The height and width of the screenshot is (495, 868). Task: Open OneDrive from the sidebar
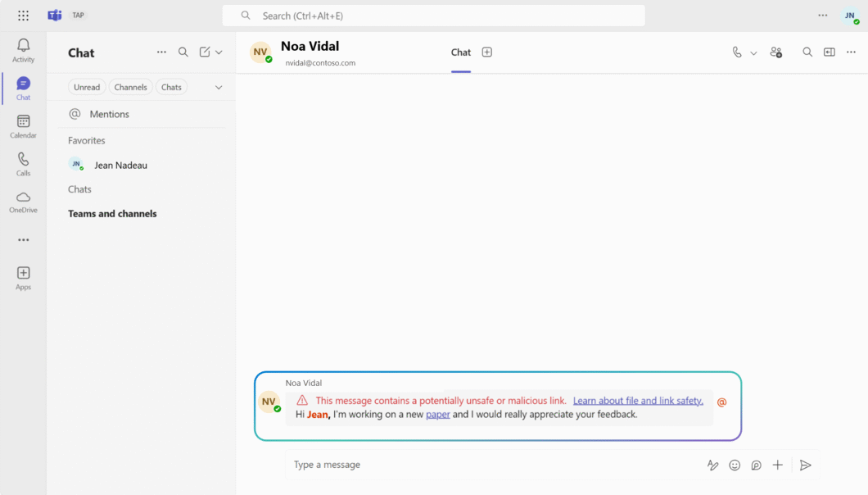pos(23,201)
